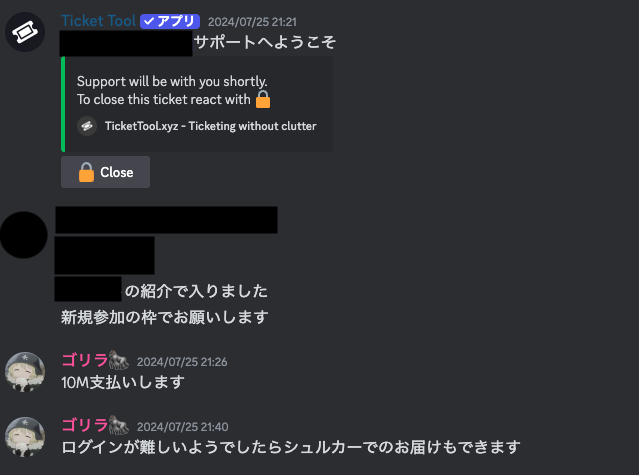Click the gorilla emoji beside the 21:40 name
This screenshot has height=475, width=639.
[119, 425]
